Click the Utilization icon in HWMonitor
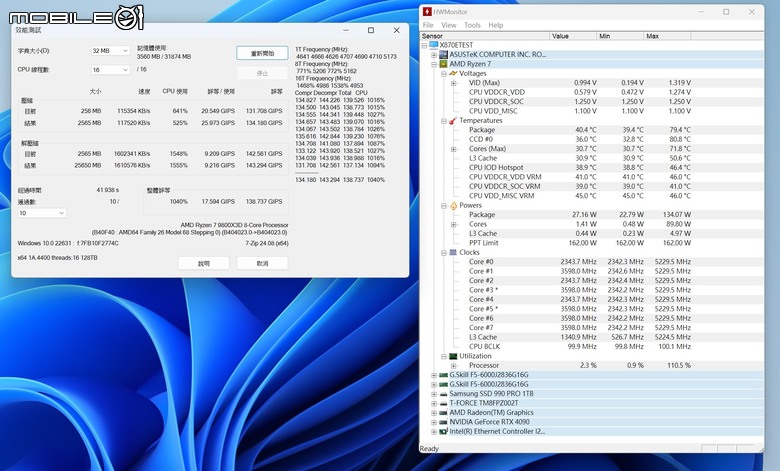Image resolution: width=780 pixels, height=471 pixels. click(453, 356)
